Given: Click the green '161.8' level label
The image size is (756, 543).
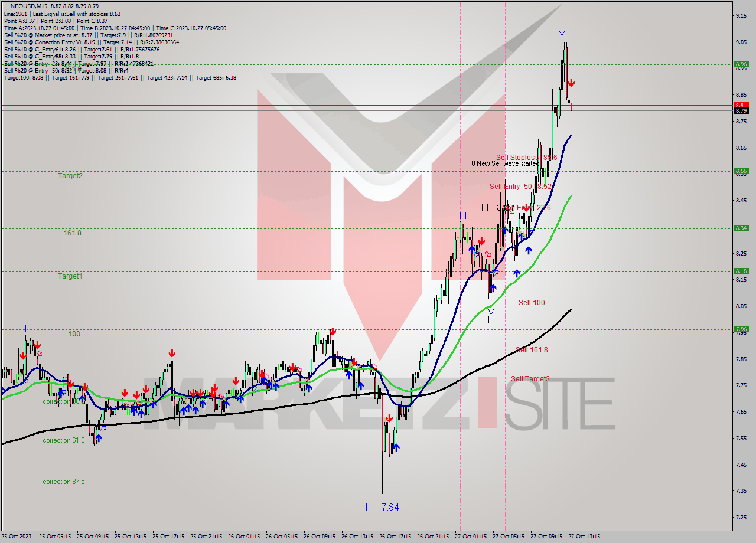Looking at the screenshot, I should point(72,233).
